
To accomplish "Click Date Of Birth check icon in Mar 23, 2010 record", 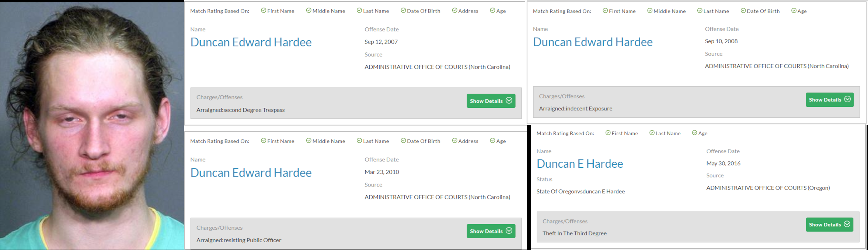I will [403, 141].
